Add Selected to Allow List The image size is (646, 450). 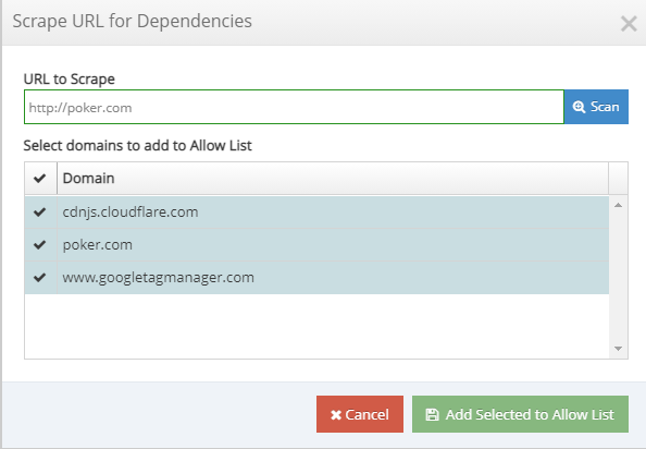[x=520, y=414]
